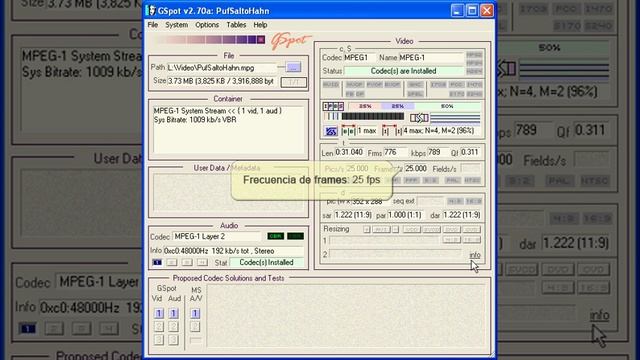Click MS A/V test button 1
Image resolution: width=640 pixels, height=360 pixels.
point(195,313)
